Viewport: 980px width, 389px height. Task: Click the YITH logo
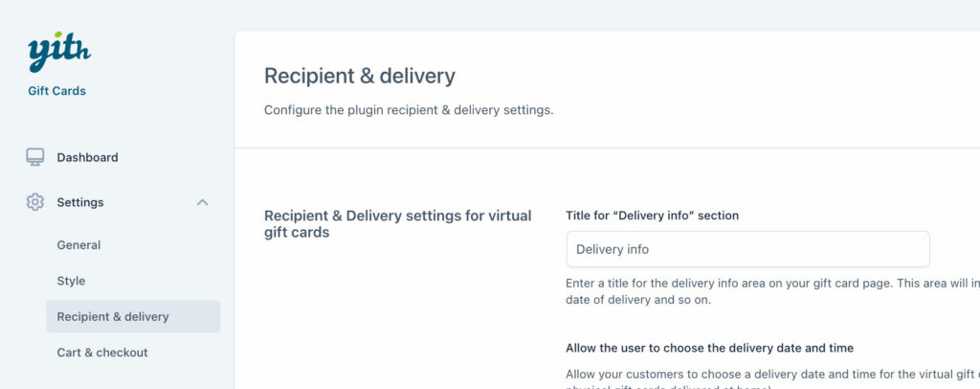59,52
